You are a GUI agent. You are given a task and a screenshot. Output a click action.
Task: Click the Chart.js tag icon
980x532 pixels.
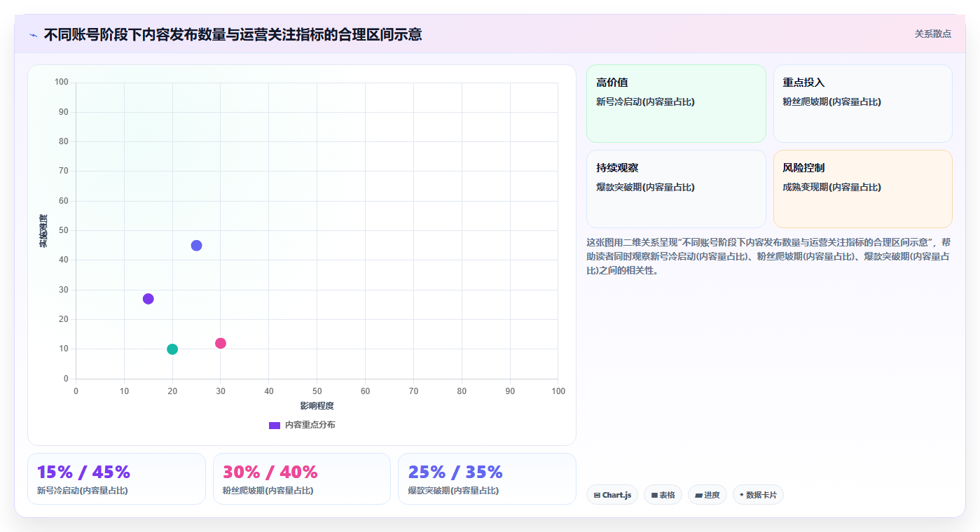click(x=597, y=495)
